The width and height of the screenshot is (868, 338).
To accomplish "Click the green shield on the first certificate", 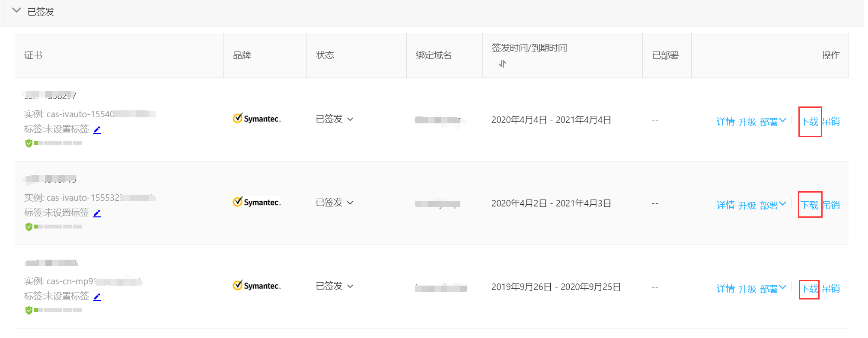I will tap(29, 143).
